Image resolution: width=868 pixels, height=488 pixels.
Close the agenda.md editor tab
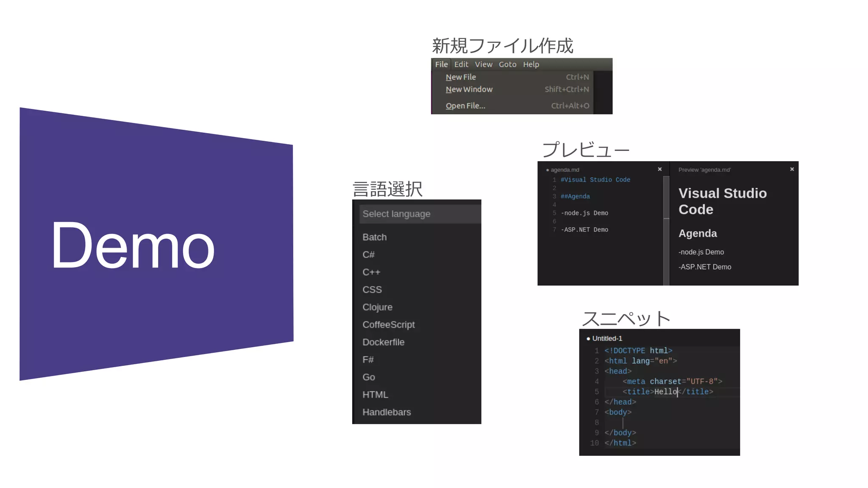coord(659,169)
